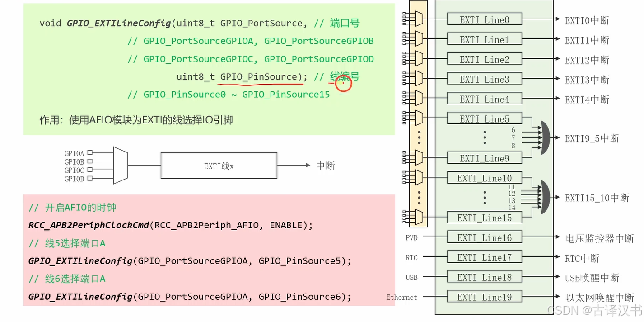Click the OR gate feeding EXTI15_10
Screen dimensions: 644x322
click(546, 197)
